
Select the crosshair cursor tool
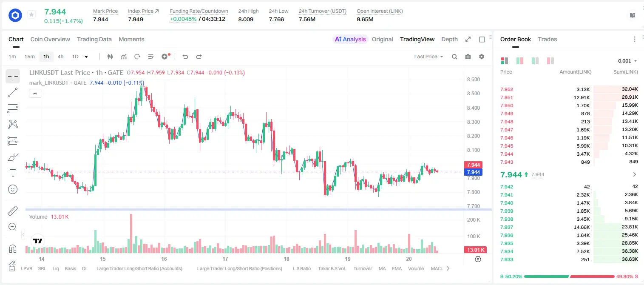point(13,77)
